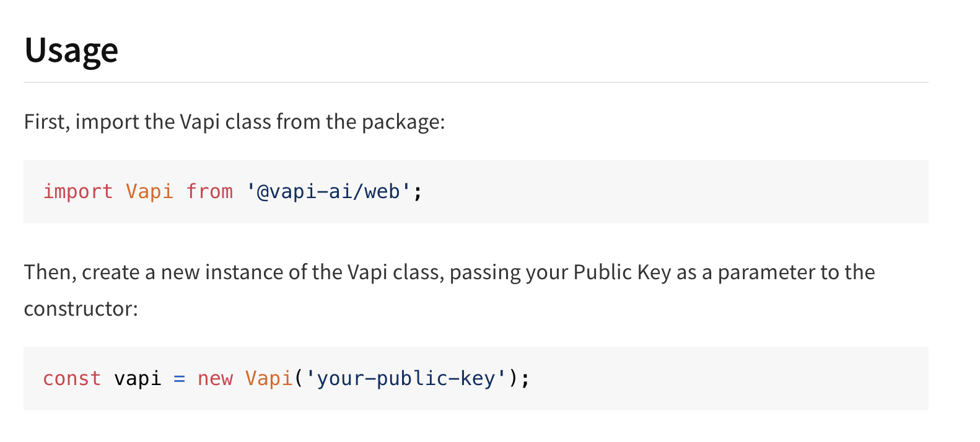Click the "const" keyword in the code
The width and height of the screenshot is (980, 442).
pyautogui.click(x=72, y=378)
